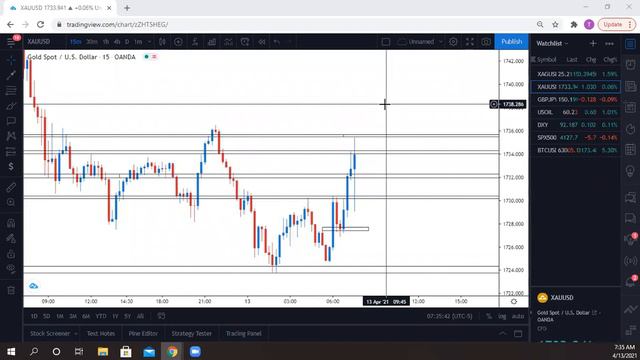The height and width of the screenshot is (360, 640).
Task: Select SPX500 row in watchlist
Action: (576, 138)
